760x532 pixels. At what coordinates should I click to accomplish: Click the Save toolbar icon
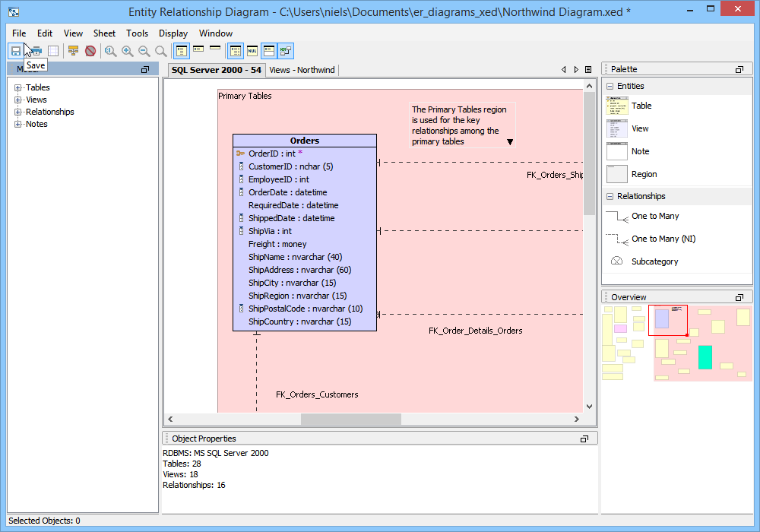point(15,51)
